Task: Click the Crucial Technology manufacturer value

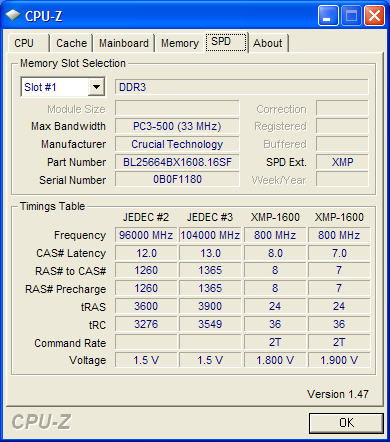Action: [177, 144]
